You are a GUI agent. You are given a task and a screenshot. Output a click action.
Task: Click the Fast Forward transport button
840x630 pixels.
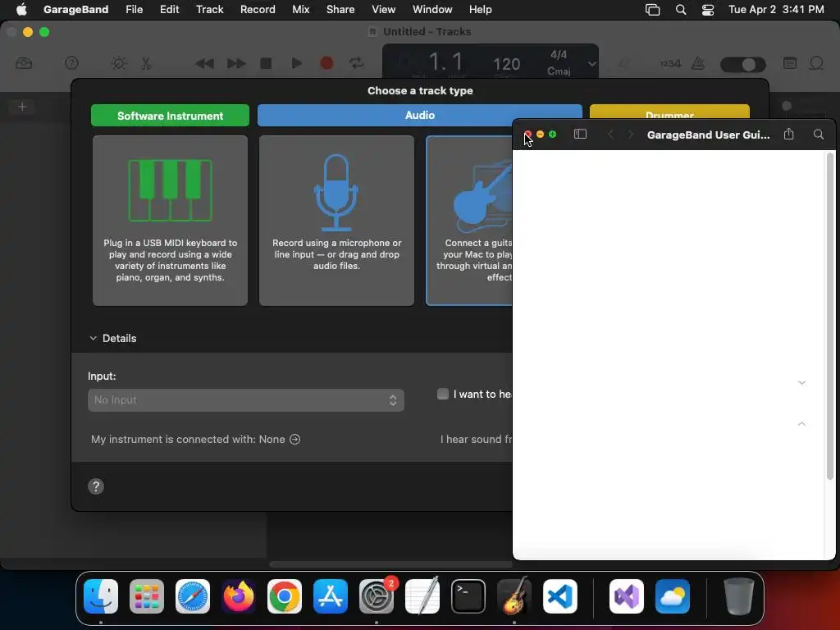tap(235, 64)
